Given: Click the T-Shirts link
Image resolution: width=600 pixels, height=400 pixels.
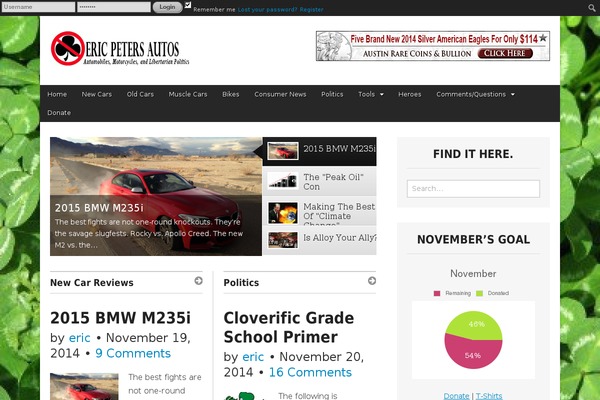Looking at the screenshot, I should pos(489,396).
